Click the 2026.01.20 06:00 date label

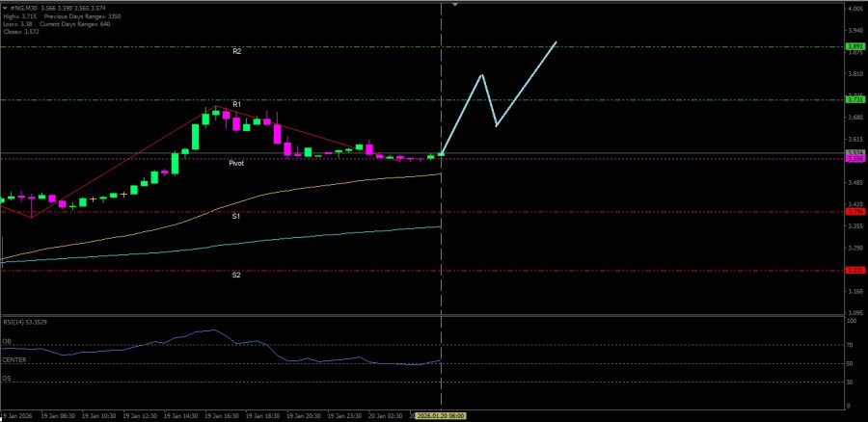pyautogui.click(x=441, y=416)
